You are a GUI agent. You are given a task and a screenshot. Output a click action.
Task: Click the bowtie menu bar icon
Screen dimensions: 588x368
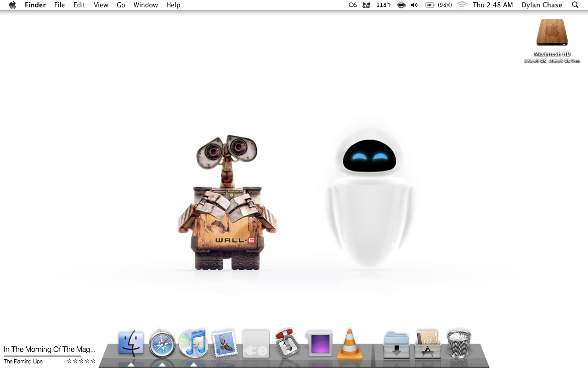point(366,5)
